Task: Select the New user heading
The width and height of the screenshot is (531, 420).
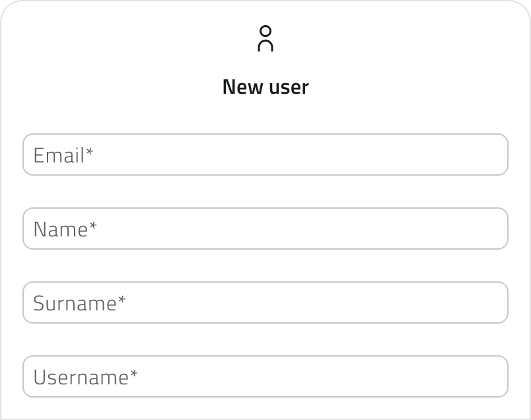Action: 265,86
